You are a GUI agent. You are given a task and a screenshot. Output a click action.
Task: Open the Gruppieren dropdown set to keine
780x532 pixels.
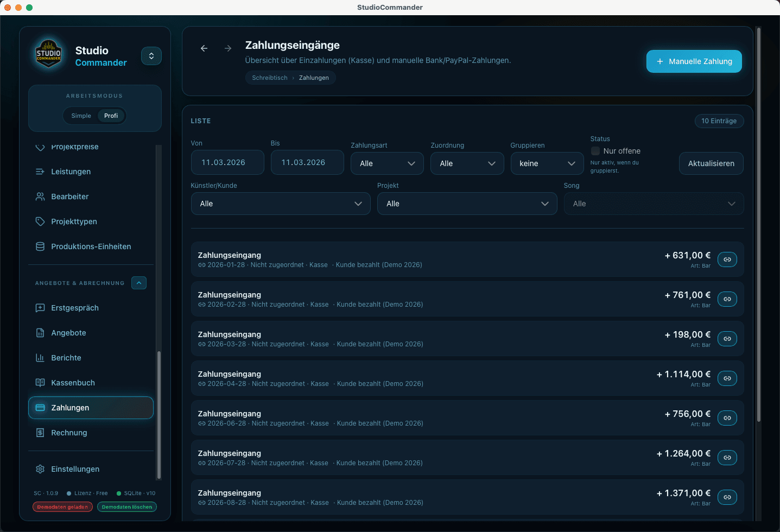[547, 163]
